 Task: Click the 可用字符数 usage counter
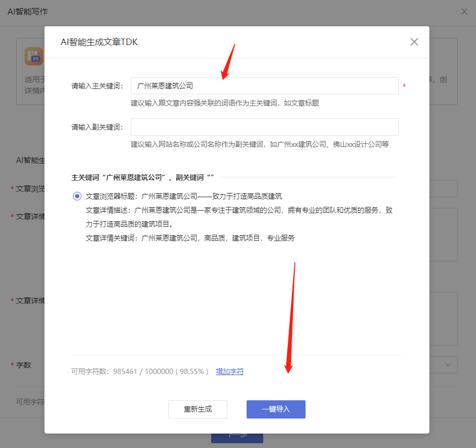(139, 371)
